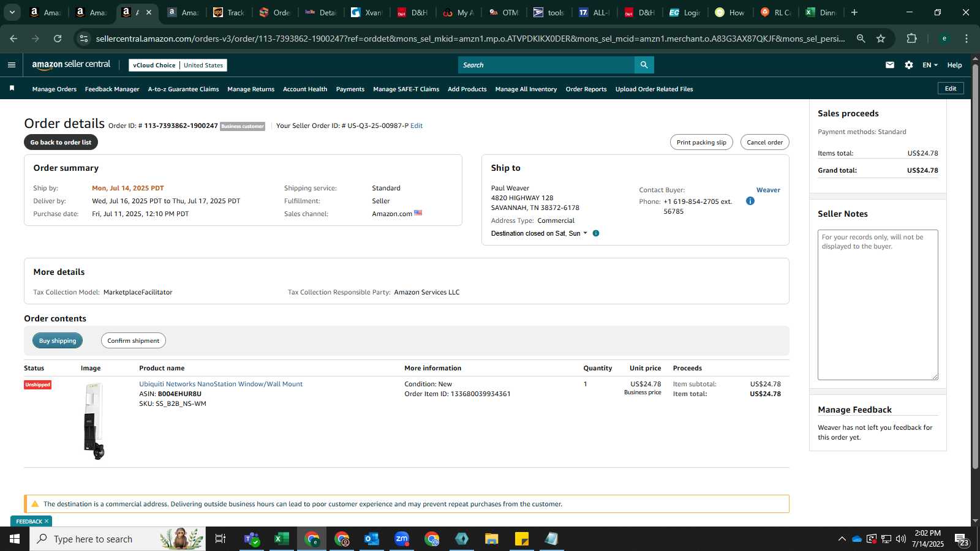Click info icon beside Destination closed
This screenshot has height=551, width=980.
(x=596, y=233)
